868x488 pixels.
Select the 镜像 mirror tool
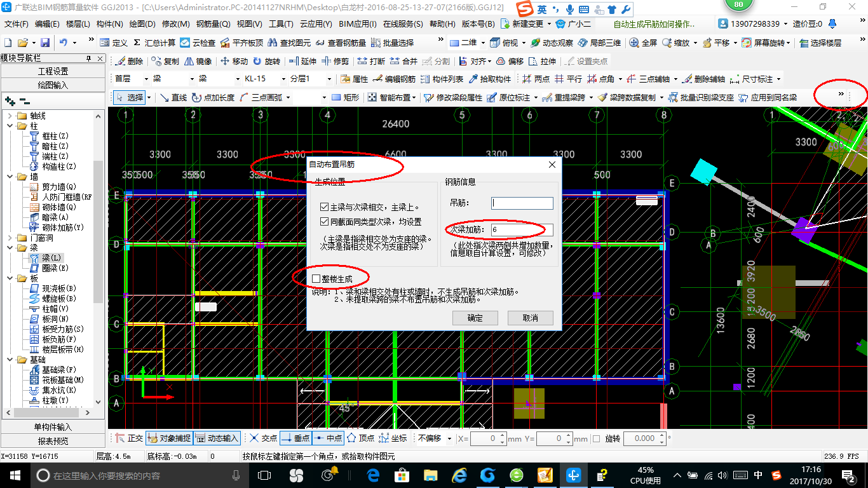(198, 61)
